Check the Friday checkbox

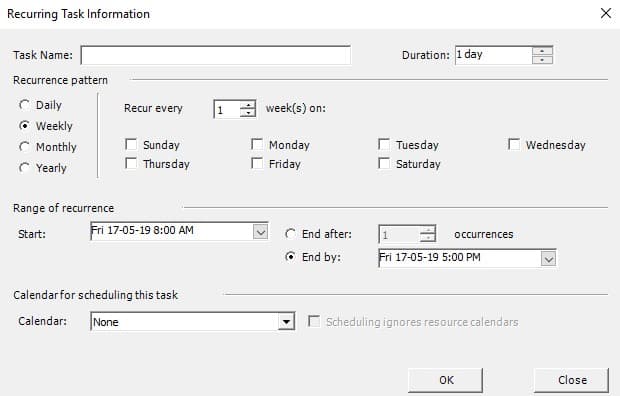click(257, 163)
